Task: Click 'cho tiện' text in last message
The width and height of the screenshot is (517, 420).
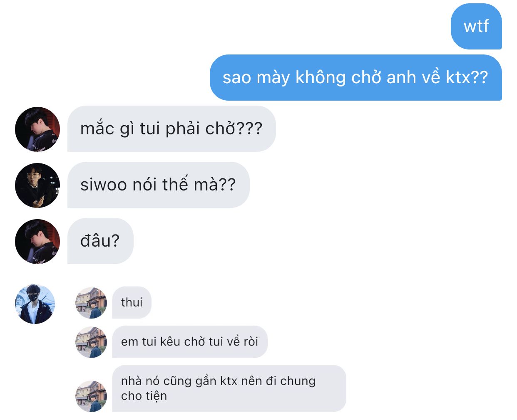Action: pyautogui.click(x=144, y=396)
